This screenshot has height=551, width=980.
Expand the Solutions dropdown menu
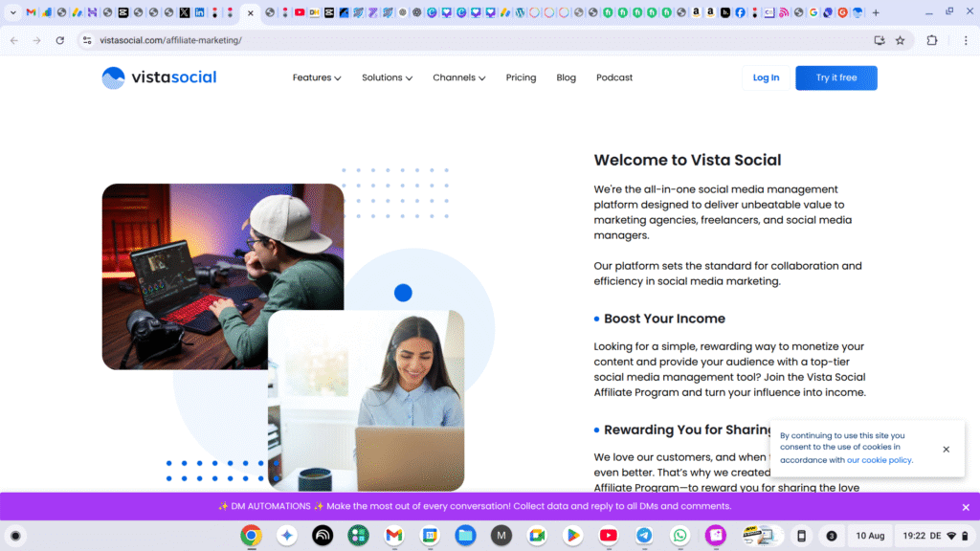(x=387, y=77)
